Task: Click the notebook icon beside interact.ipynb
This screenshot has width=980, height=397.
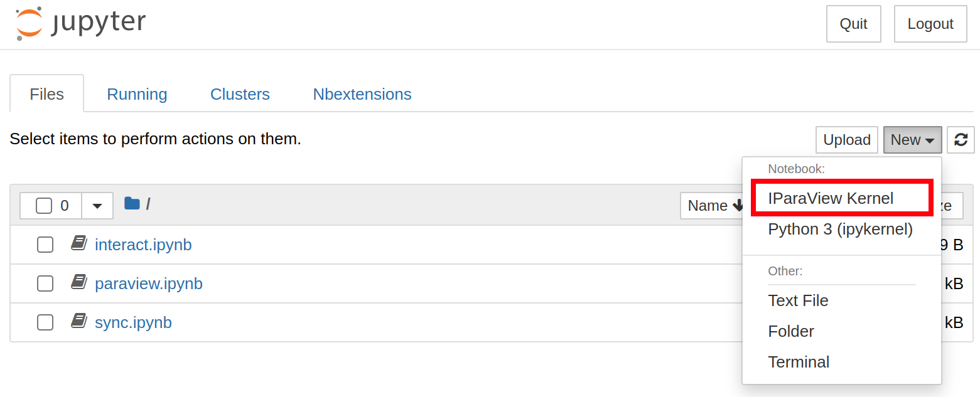Action: pos(78,243)
